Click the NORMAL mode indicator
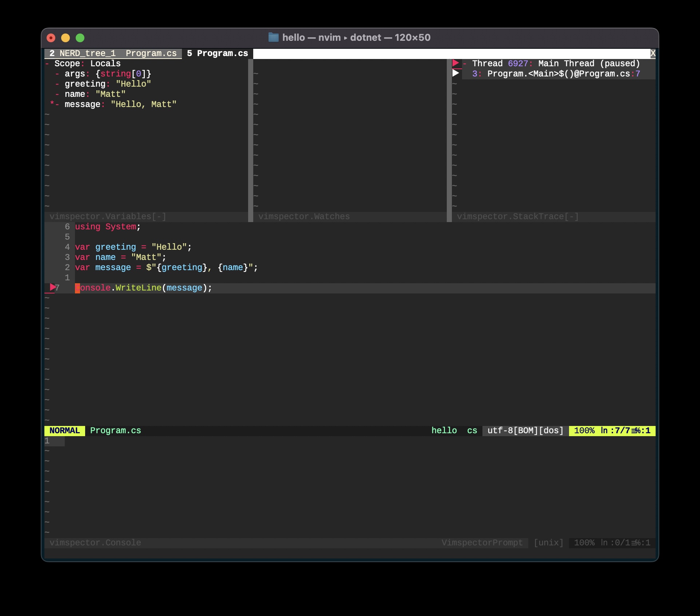Viewport: 700px width, 616px height. 65,431
